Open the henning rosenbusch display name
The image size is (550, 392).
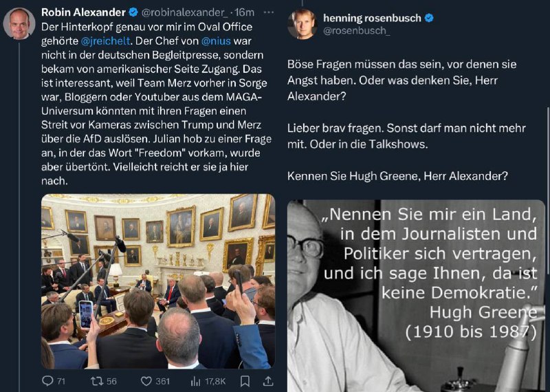pos(372,18)
